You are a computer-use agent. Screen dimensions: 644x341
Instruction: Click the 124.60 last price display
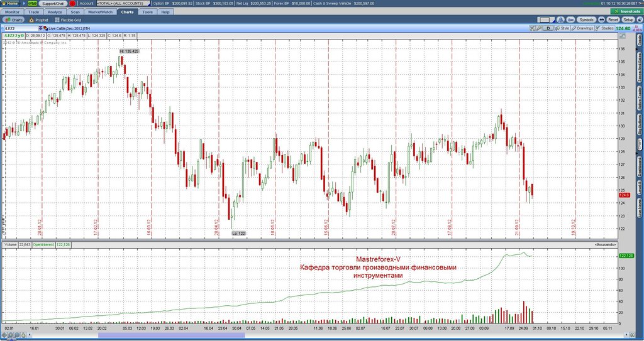[x=623, y=28]
